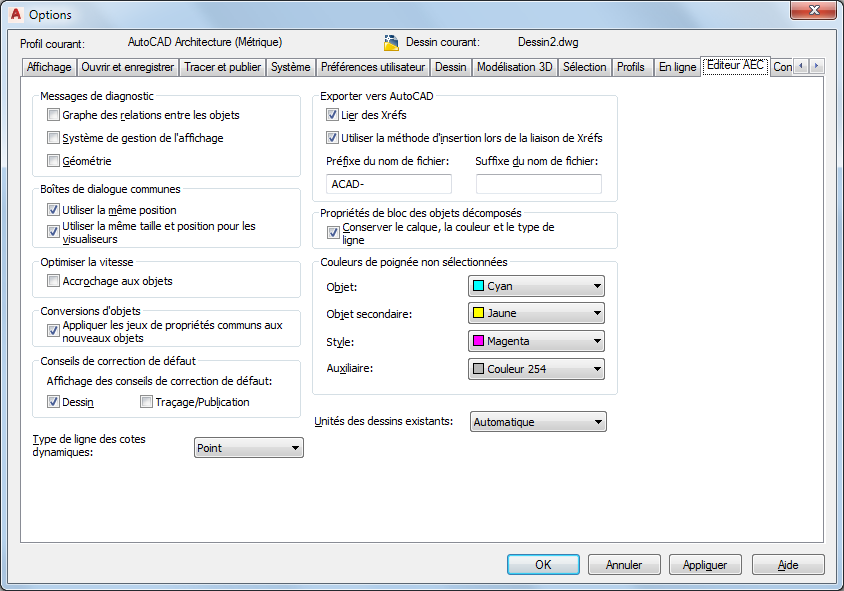Switch to the Affichage tab
Viewport: 844px width, 591px height.
coord(49,67)
